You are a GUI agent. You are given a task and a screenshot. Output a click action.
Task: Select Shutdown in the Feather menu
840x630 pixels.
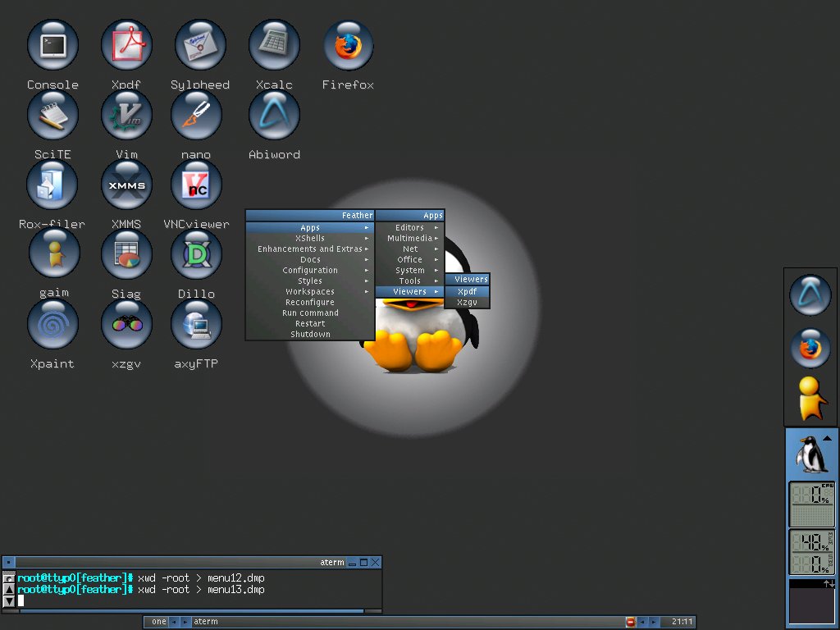pos(309,335)
